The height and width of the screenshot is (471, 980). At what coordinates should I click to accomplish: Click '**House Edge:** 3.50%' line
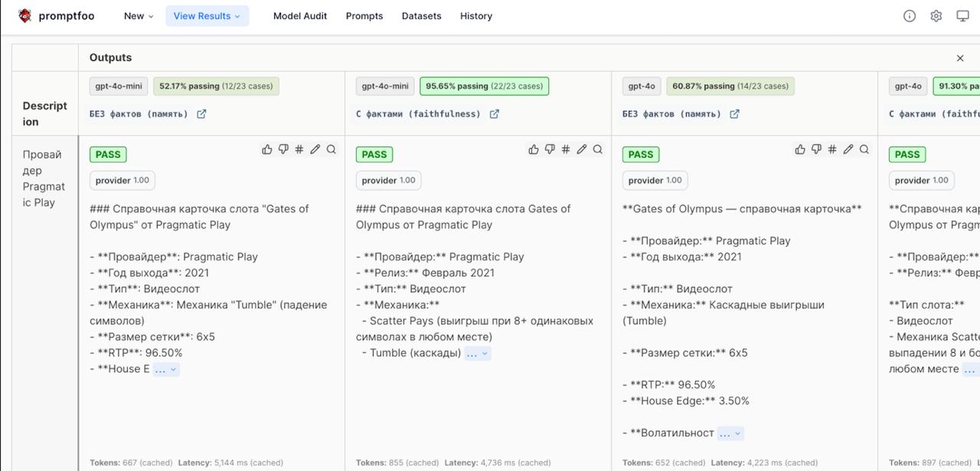coord(686,401)
